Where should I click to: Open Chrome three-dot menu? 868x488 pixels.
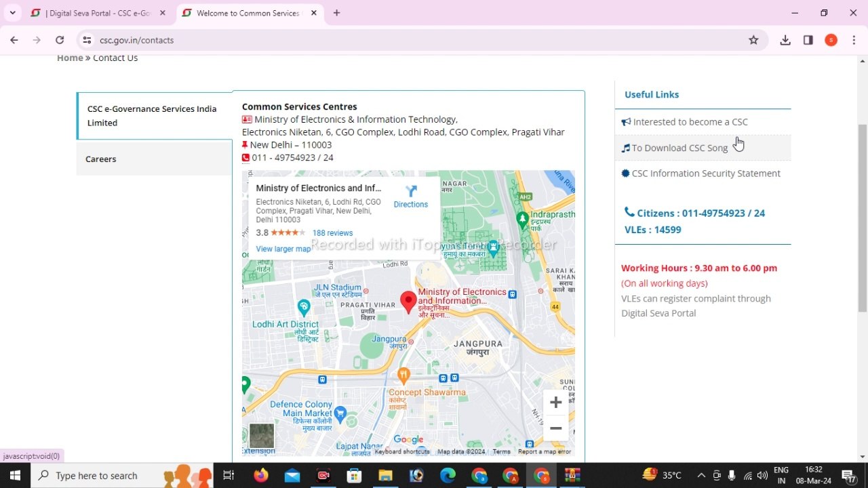click(x=854, y=40)
